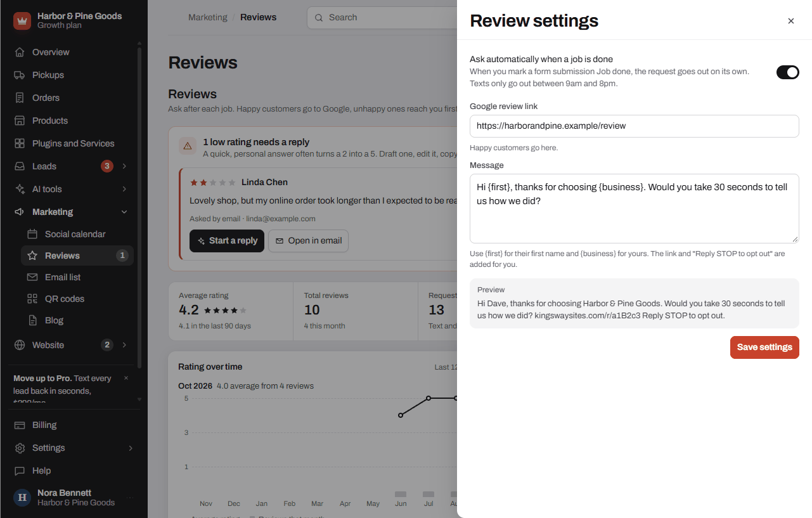Click the Orders receipt icon

[20, 98]
